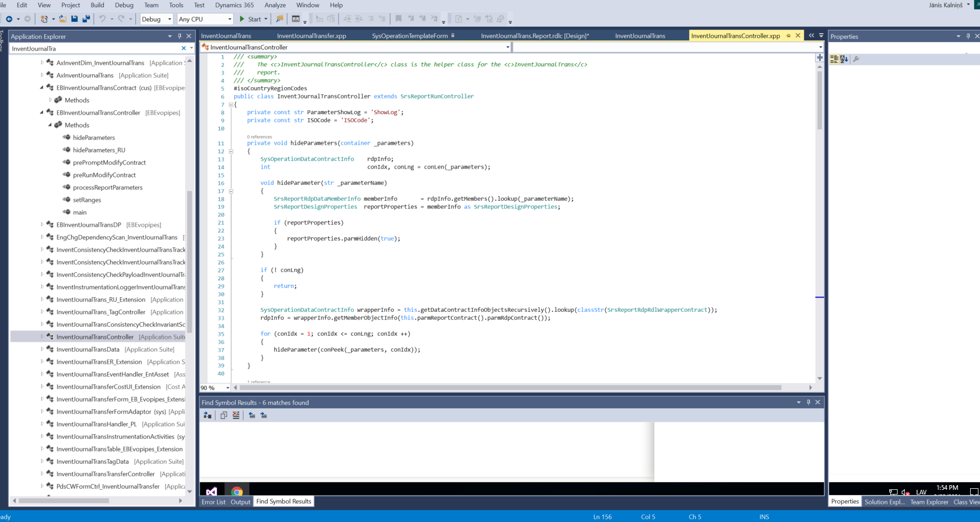Expand the InventJournalTransData node

click(x=42, y=349)
